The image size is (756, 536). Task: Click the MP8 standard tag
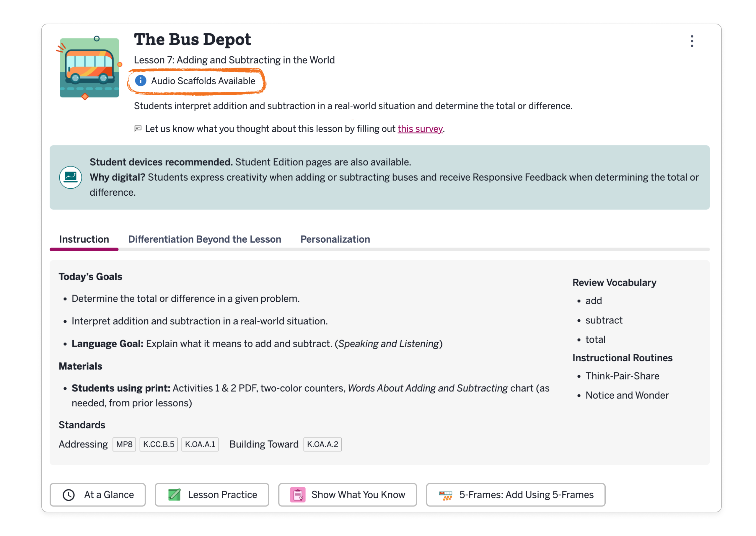click(124, 444)
